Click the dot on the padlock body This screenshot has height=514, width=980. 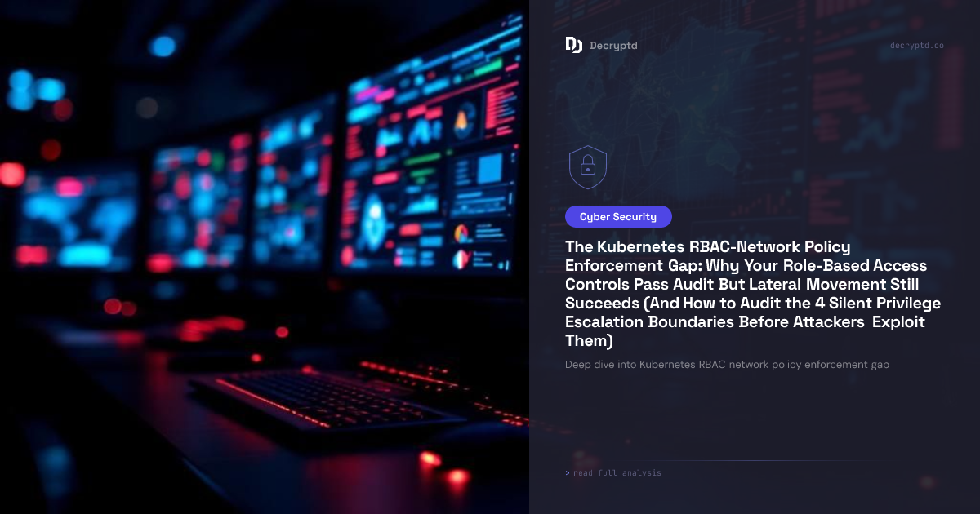(x=588, y=171)
